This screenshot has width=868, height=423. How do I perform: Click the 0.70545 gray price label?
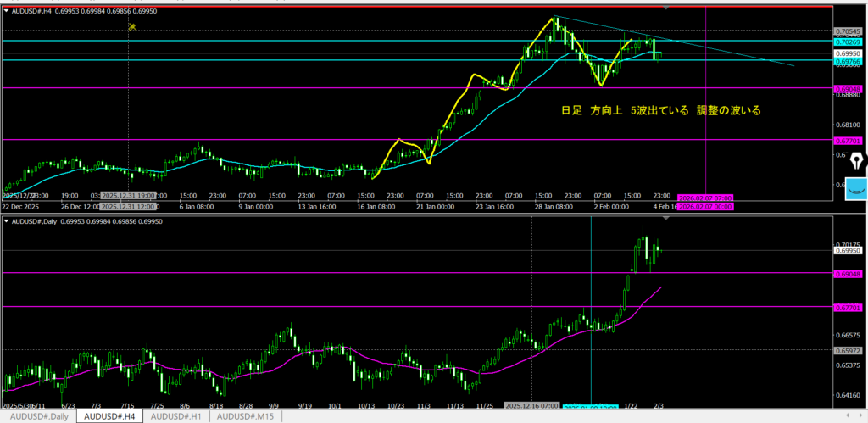[848, 31]
